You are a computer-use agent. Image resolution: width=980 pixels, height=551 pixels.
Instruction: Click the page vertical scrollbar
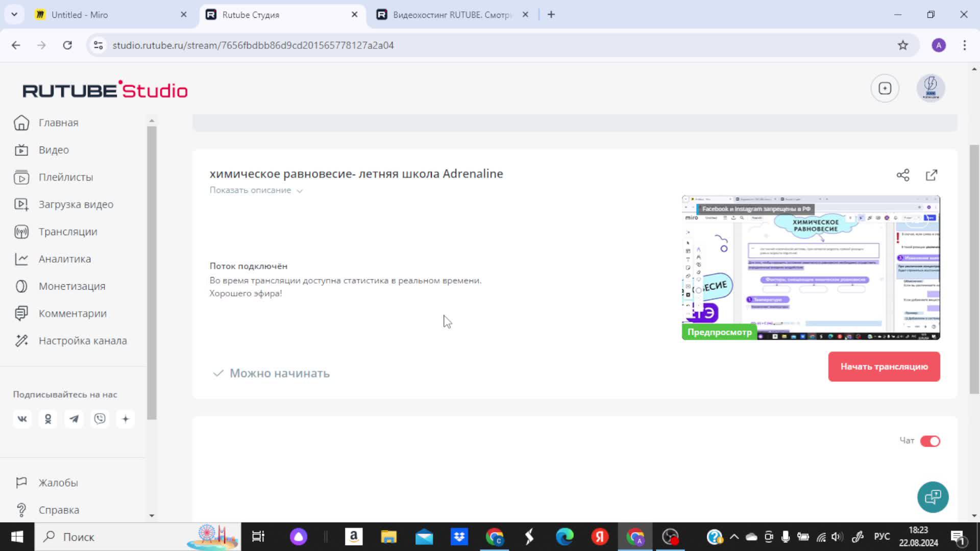(x=974, y=269)
